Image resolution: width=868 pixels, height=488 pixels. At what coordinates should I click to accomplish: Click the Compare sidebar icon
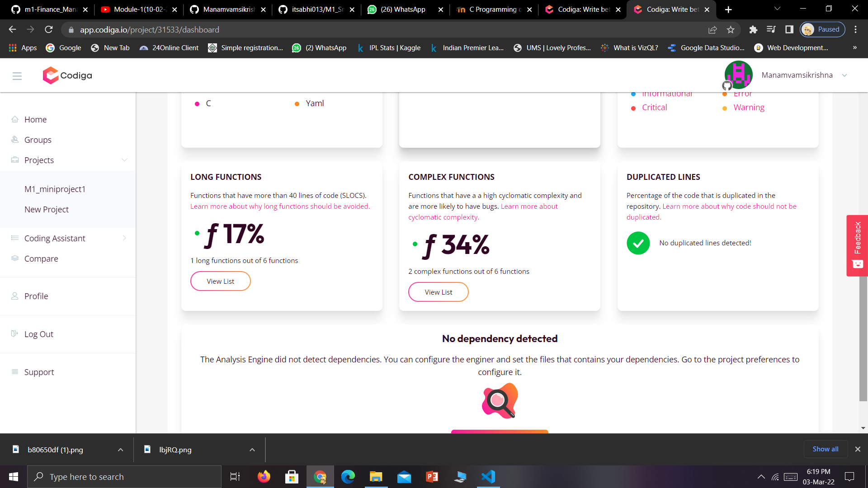[x=15, y=258]
